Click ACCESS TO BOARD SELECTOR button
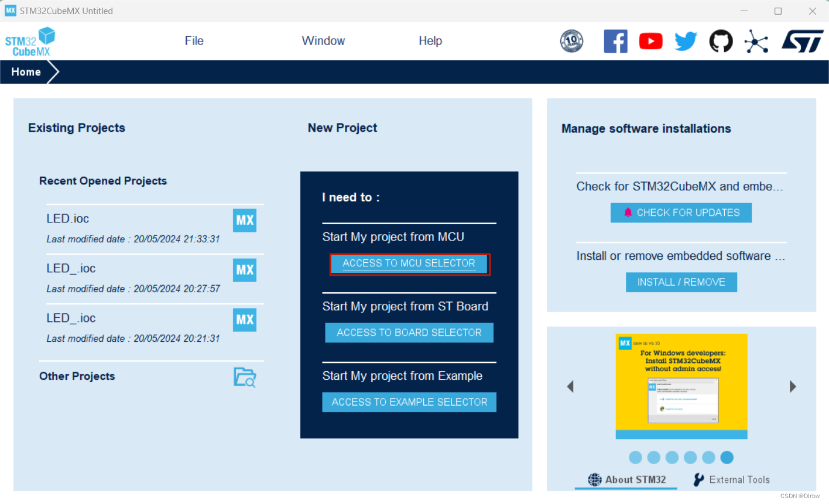829x504 pixels. [409, 332]
